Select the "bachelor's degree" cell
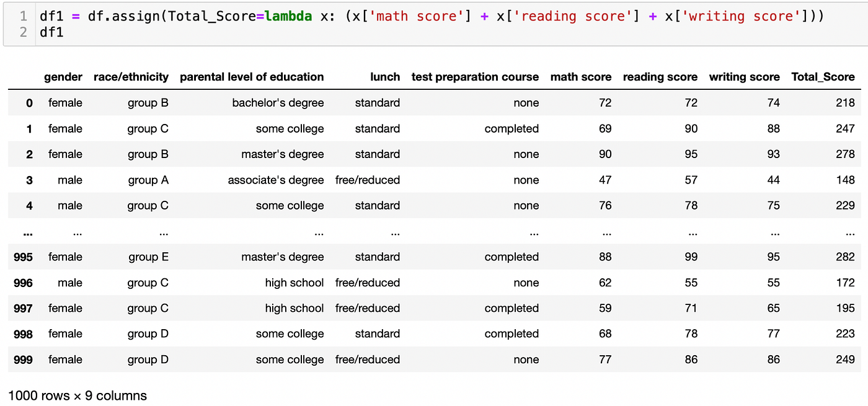 click(x=278, y=103)
